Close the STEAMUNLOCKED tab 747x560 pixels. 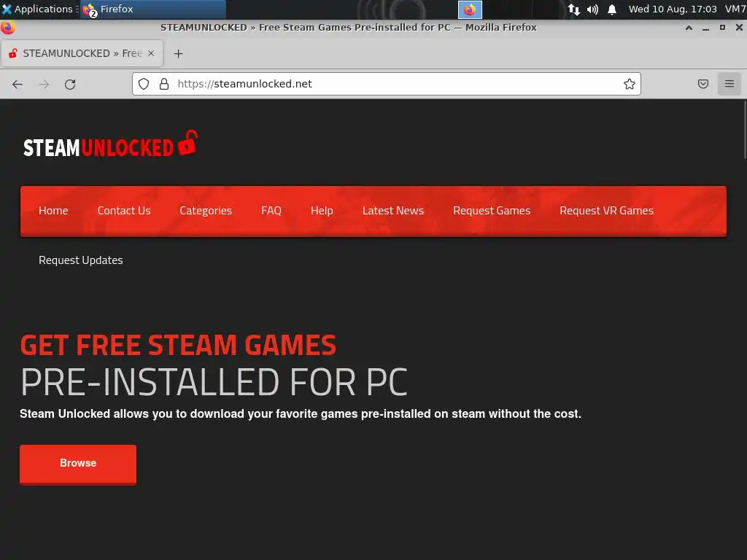click(x=151, y=53)
